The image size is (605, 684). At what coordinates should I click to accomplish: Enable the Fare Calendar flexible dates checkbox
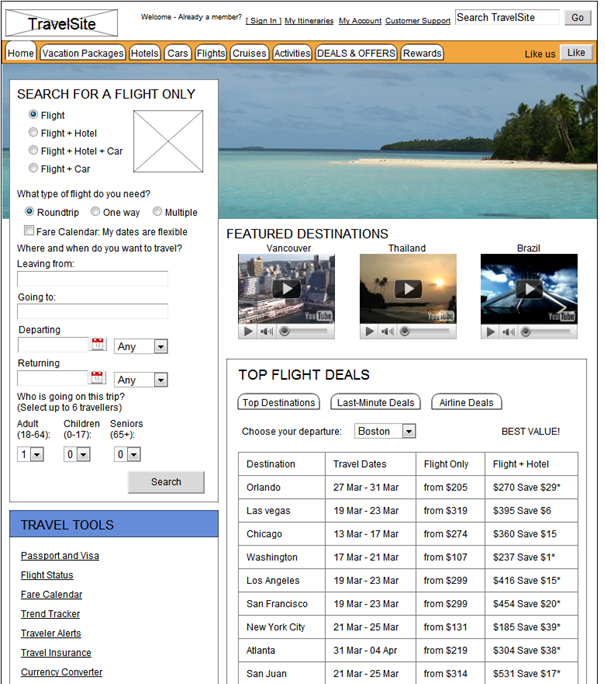(29, 231)
